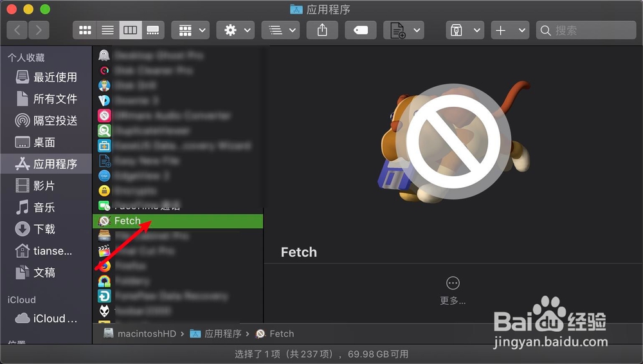This screenshot has width=643, height=364.
Task: Switch to gallery view
Action: coord(153,30)
